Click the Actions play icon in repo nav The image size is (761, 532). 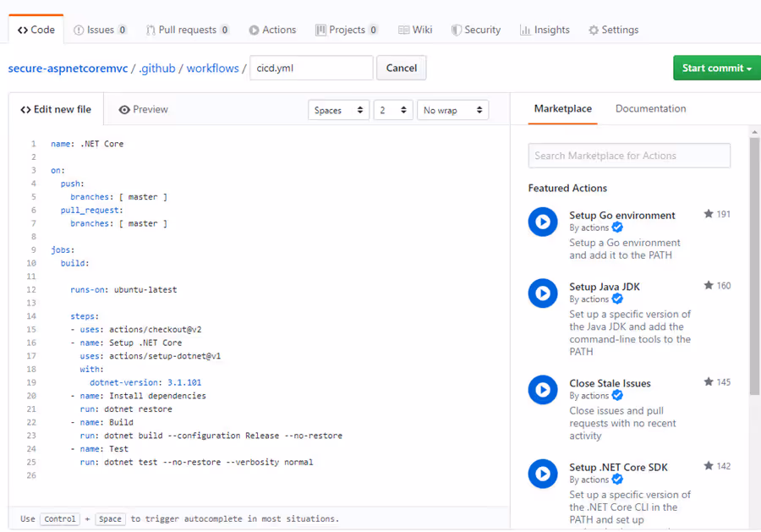254,30
